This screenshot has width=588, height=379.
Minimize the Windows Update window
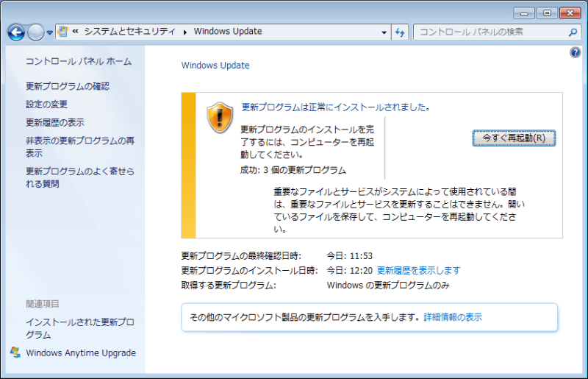[x=524, y=13]
